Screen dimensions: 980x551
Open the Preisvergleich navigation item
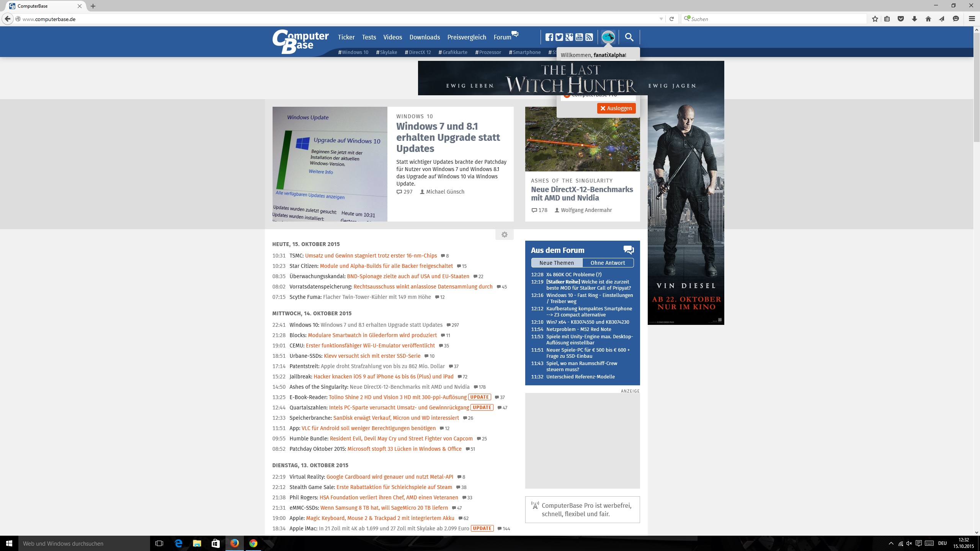tap(467, 37)
